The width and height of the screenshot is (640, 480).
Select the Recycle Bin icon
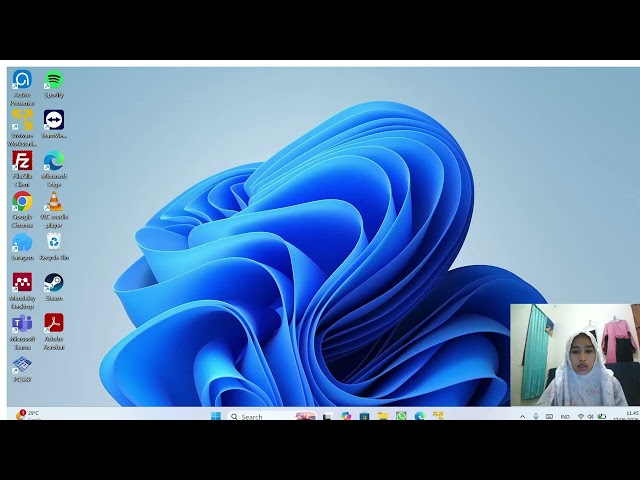pyautogui.click(x=54, y=247)
